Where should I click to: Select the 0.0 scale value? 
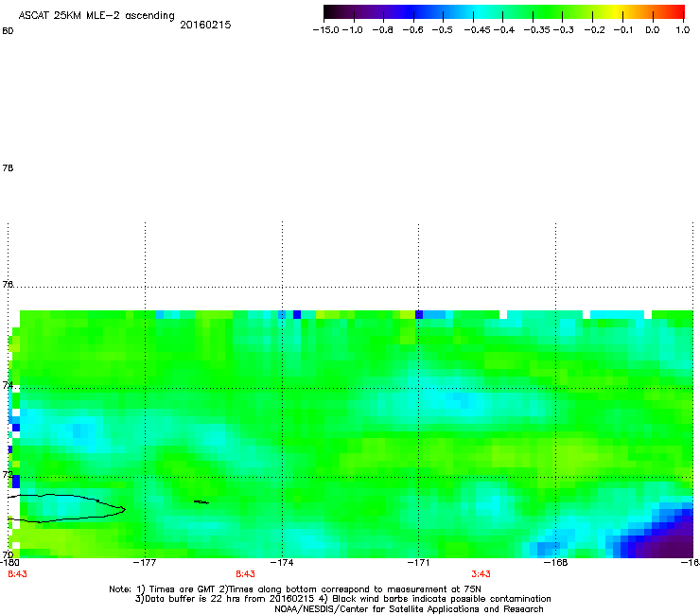653,30
